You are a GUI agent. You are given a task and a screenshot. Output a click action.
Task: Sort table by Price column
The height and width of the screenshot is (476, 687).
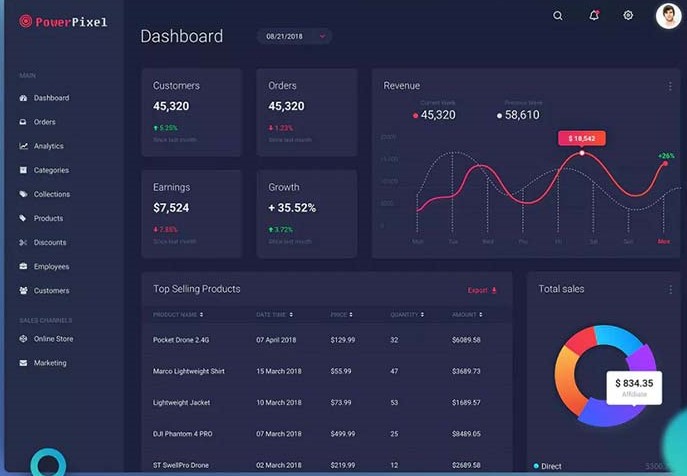[341, 315]
